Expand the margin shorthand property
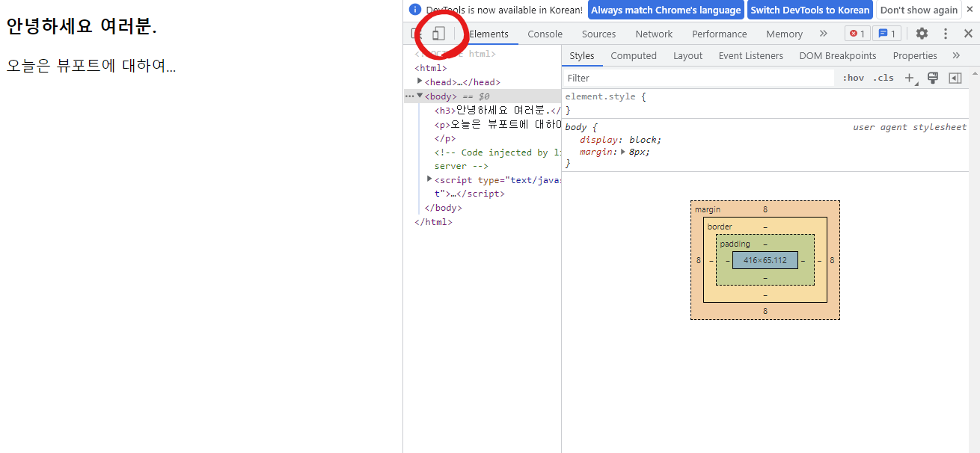Viewport: 980px width, 453px height. coord(622,152)
